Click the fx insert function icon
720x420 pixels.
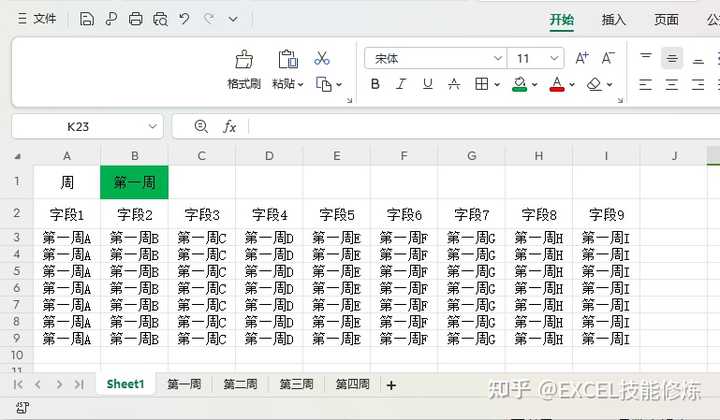coord(229,126)
